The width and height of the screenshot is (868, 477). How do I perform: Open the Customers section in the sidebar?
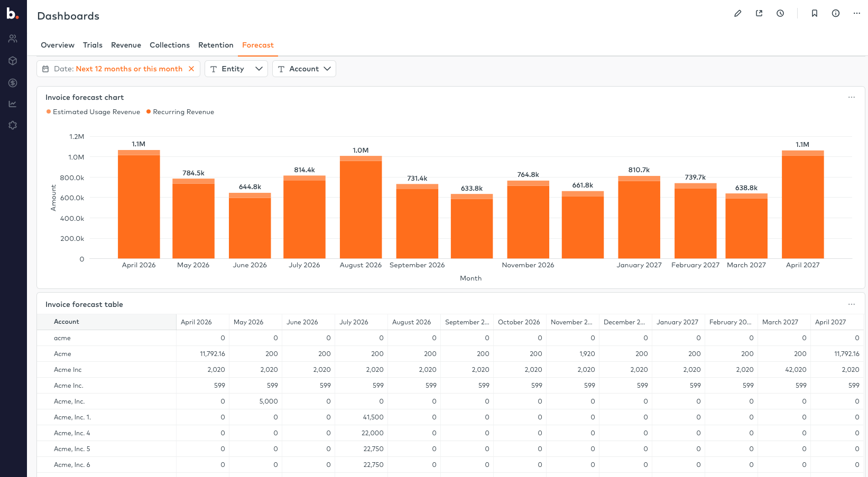point(12,38)
